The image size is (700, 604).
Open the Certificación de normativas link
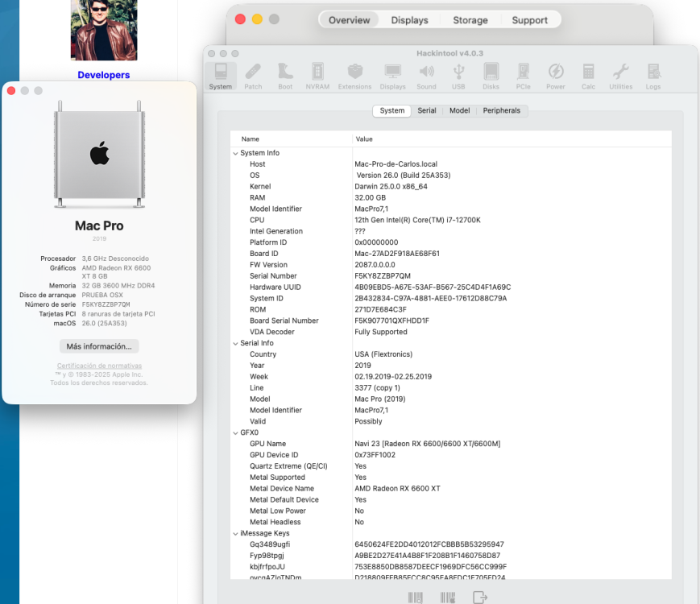[99, 366]
